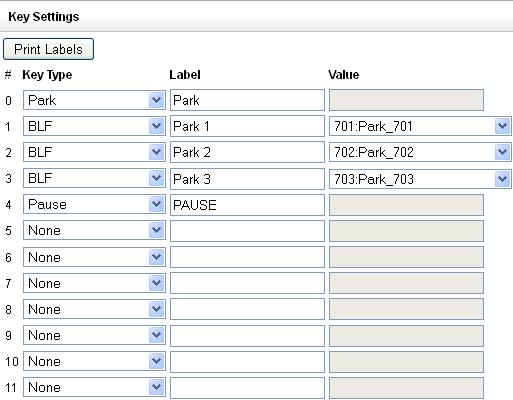Open Key Type dropdown for key 3

pyautogui.click(x=94, y=178)
